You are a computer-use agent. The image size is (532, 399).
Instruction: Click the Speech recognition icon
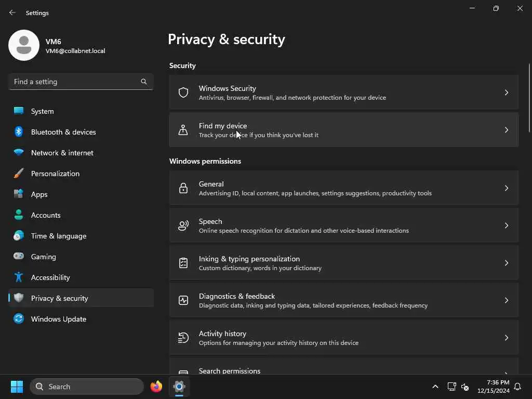point(183,225)
